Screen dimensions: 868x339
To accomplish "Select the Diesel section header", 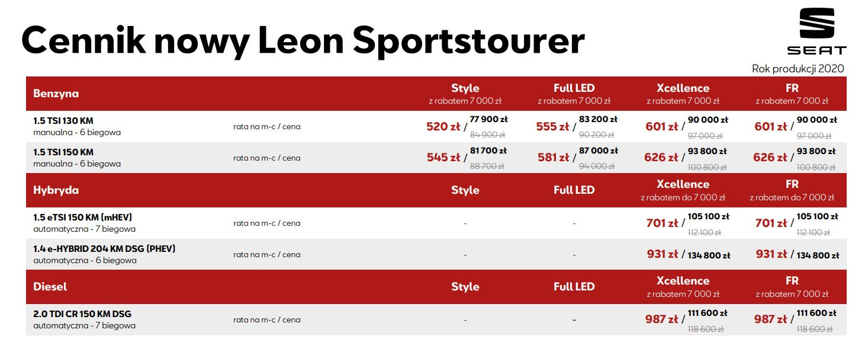I will point(50,287).
